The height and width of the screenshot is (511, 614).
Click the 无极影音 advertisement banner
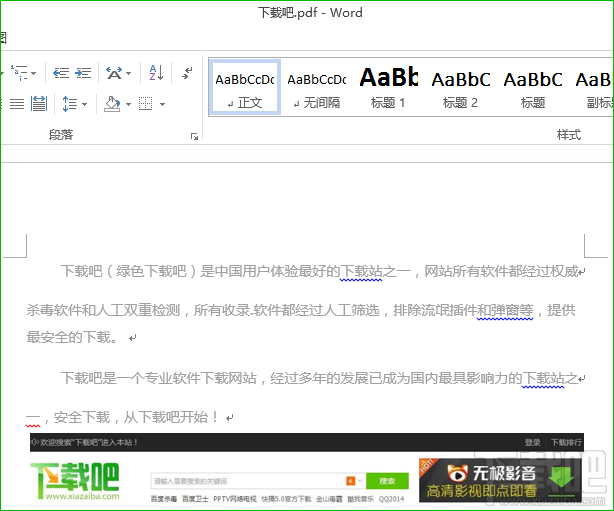pyautogui.click(x=500, y=480)
